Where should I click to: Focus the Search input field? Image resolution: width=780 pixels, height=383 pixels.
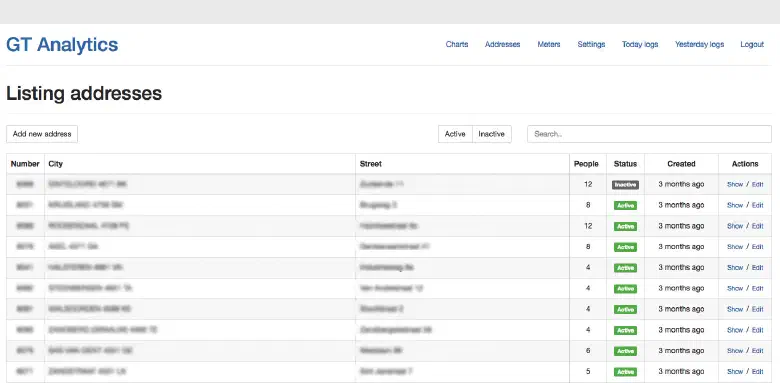[x=649, y=134]
